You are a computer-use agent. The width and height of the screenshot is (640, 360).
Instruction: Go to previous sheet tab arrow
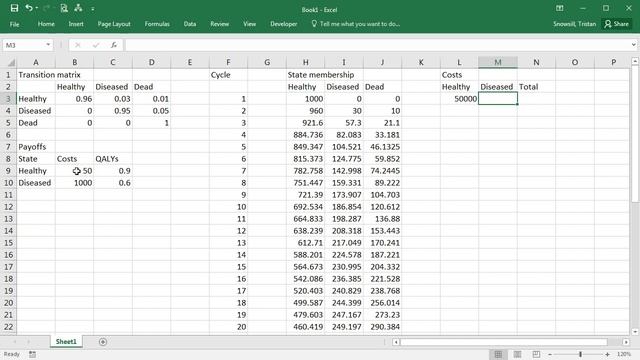[15, 342]
